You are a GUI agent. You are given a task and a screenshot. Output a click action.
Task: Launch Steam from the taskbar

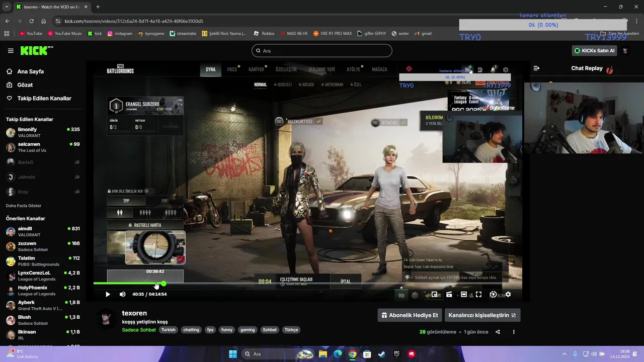point(382,354)
